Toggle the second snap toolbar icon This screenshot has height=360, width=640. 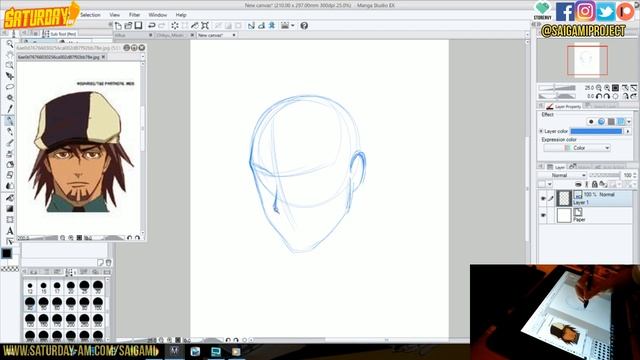(x=261, y=26)
